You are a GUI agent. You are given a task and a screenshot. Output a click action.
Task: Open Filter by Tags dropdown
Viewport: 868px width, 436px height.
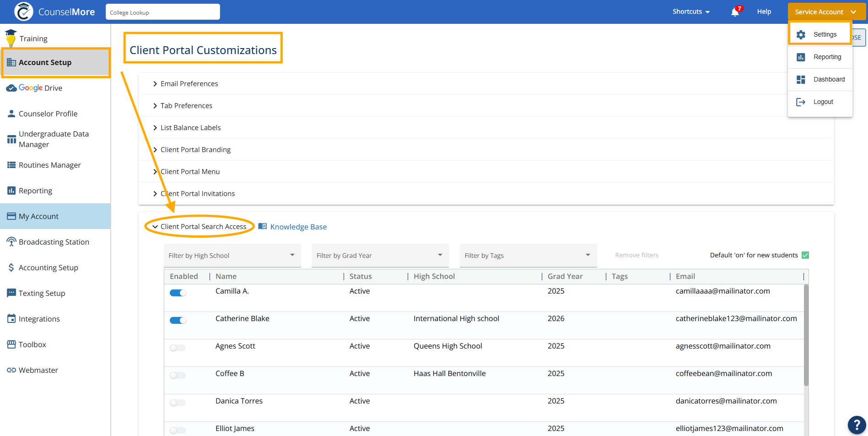[528, 256]
